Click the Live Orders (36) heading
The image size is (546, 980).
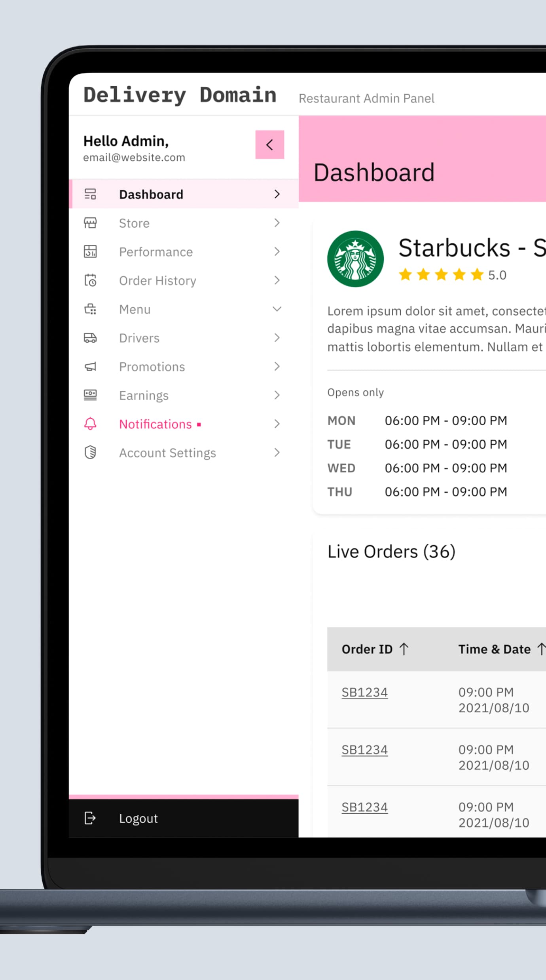pos(391,552)
